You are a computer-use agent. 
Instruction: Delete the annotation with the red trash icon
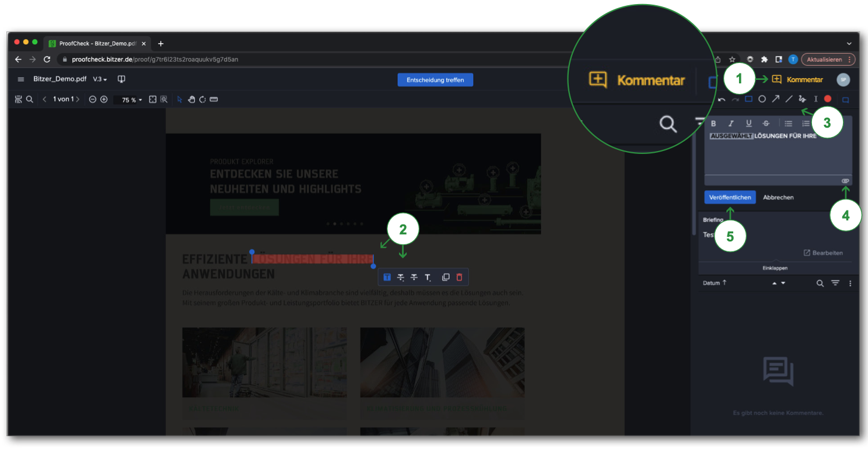point(459,277)
